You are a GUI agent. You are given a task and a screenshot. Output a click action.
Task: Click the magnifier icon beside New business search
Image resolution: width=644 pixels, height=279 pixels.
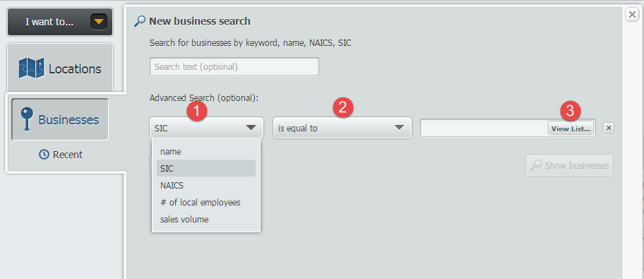pos(140,21)
